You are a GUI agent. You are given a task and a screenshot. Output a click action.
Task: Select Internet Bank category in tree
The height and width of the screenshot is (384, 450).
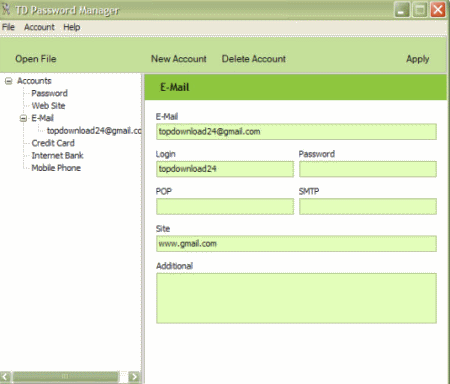[57, 155]
